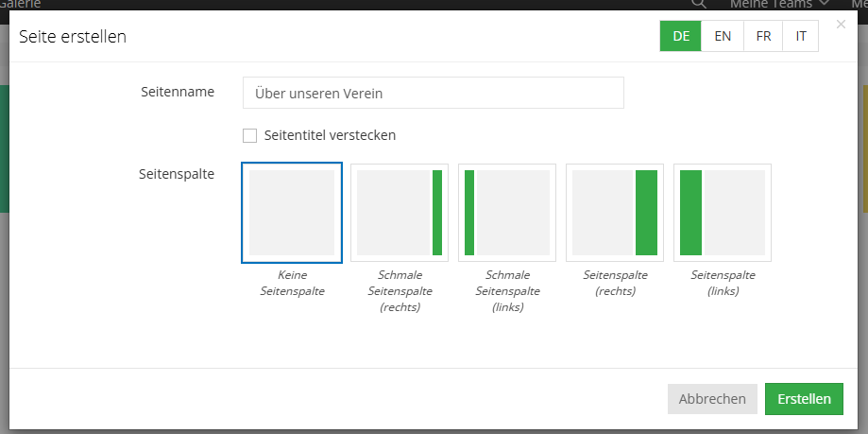868x434 pixels.
Task: Select Seitenspalte (rechts) wide layout icon
Action: [x=615, y=212]
